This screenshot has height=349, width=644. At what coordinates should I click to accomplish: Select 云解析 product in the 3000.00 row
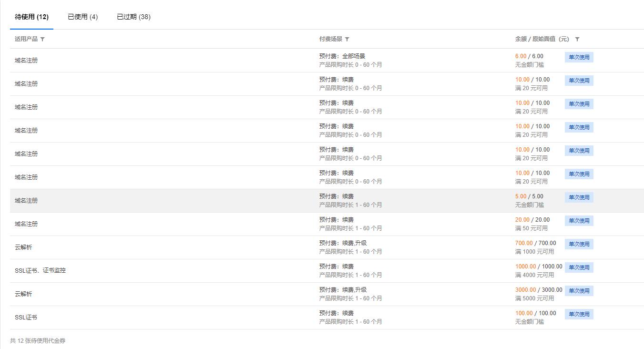[23, 294]
